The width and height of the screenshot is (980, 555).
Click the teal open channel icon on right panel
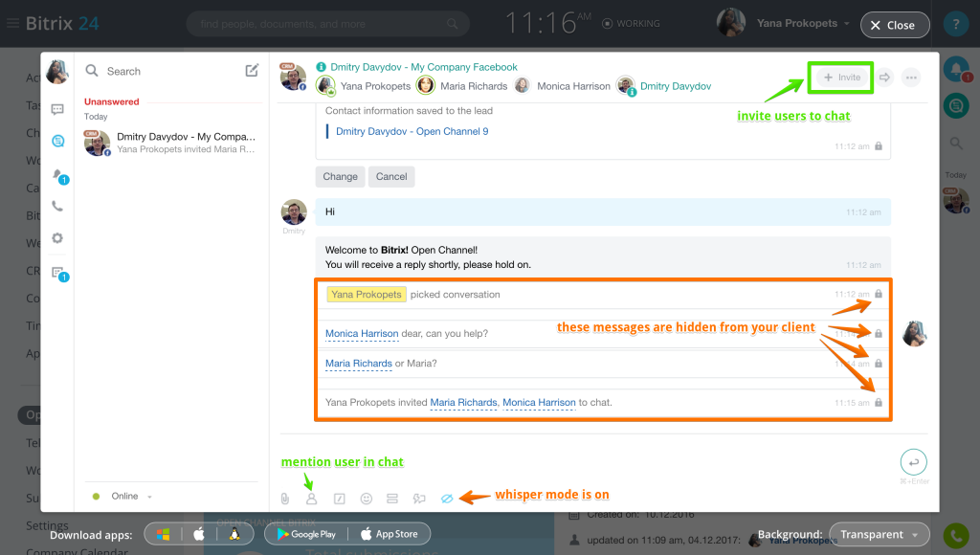(x=956, y=106)
